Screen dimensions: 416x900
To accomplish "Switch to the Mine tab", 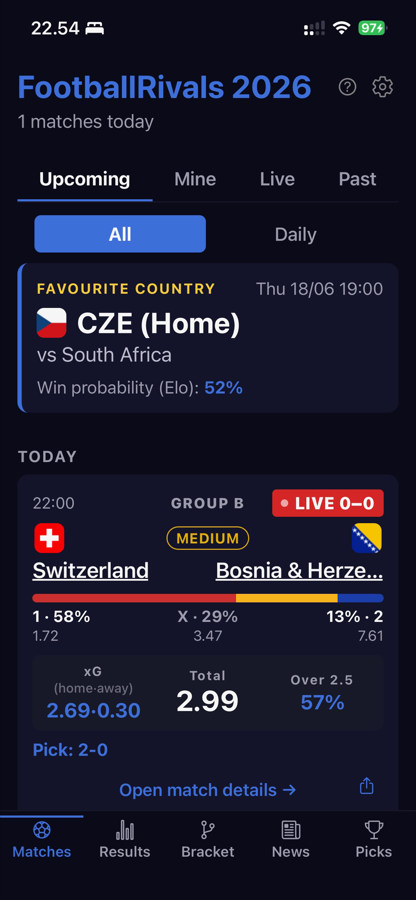I will (x=195, y=179).
